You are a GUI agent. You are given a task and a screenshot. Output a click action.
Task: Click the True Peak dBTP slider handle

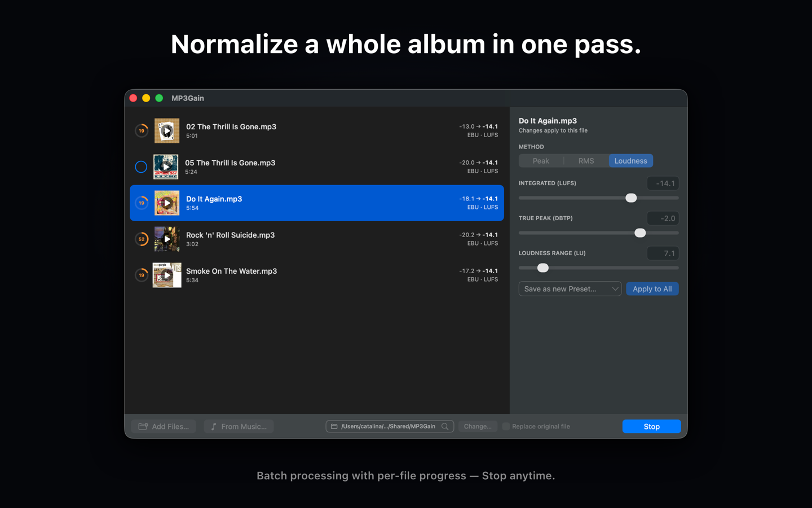click(x=640, y=233)
